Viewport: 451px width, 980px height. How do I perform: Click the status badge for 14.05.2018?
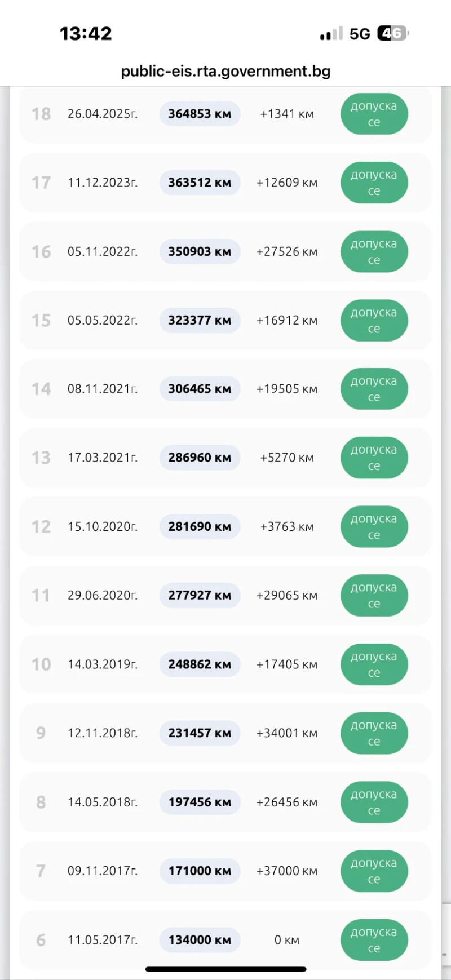coord(374,802)
